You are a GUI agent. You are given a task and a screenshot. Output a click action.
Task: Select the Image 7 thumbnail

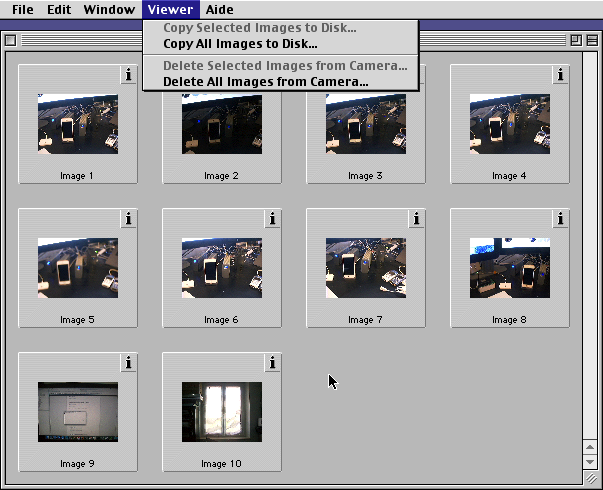coord(366,268)
